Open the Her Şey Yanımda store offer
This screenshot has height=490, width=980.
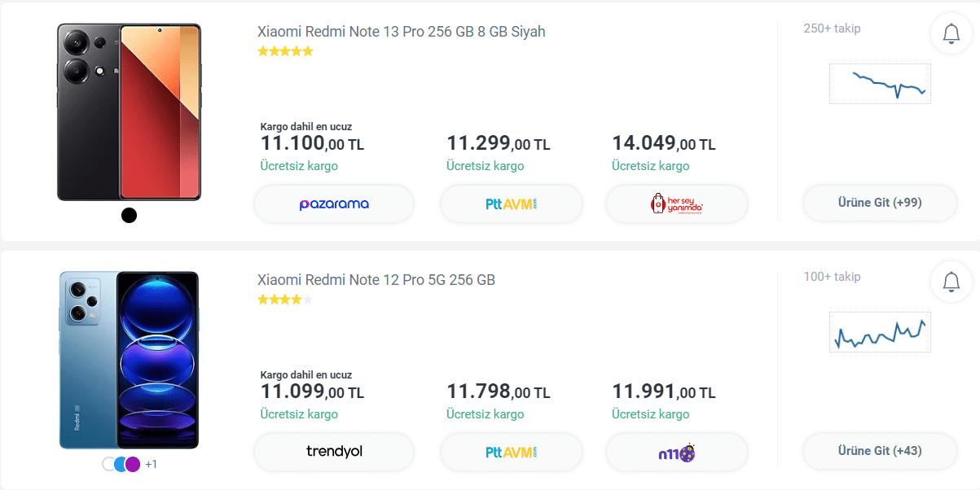(677, 203)
